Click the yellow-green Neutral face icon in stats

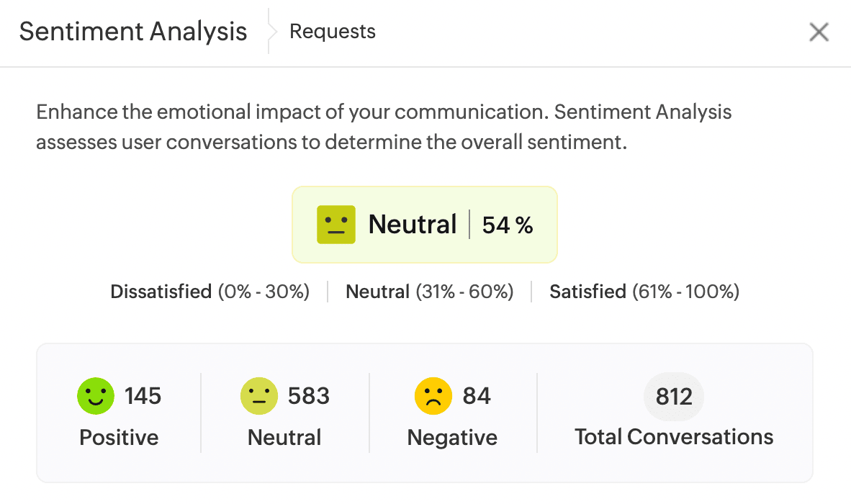258,396
